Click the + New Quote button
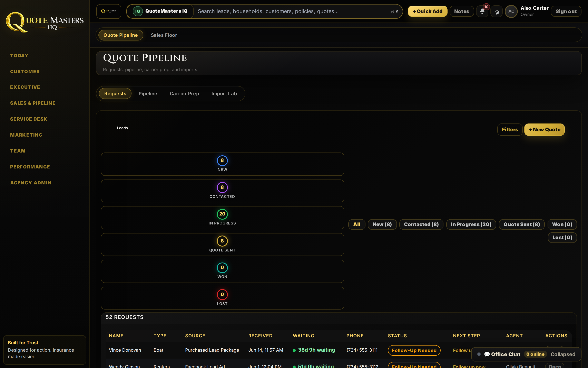 [544, 129]
